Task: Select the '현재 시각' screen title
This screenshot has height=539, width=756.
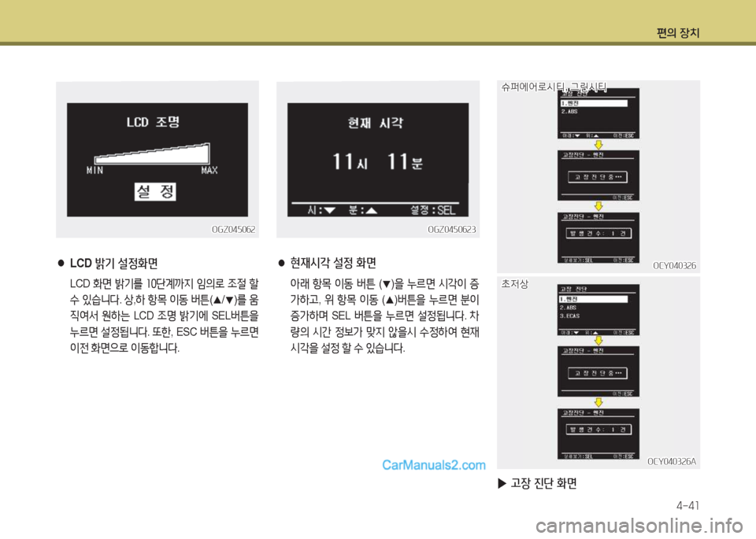Action: (x=376, y=123)
